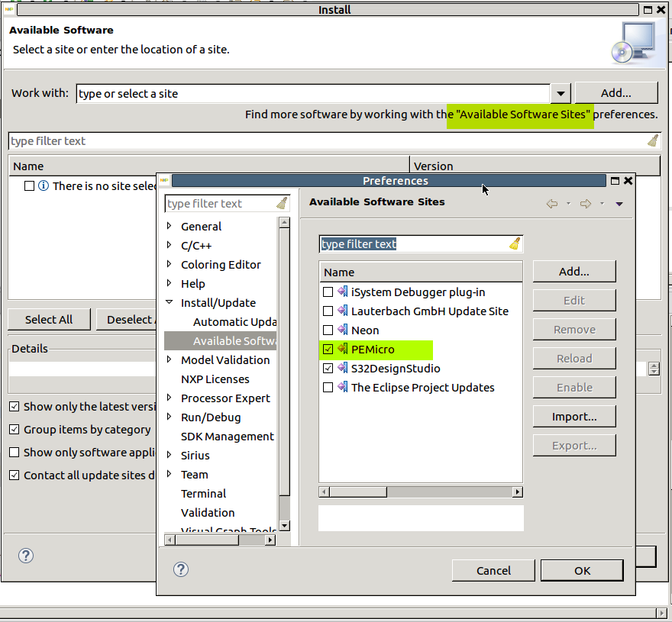Expand C/C++ preferences node
Image resolution: width=672 pixels, height=622 pixels.
pos(170,245)
